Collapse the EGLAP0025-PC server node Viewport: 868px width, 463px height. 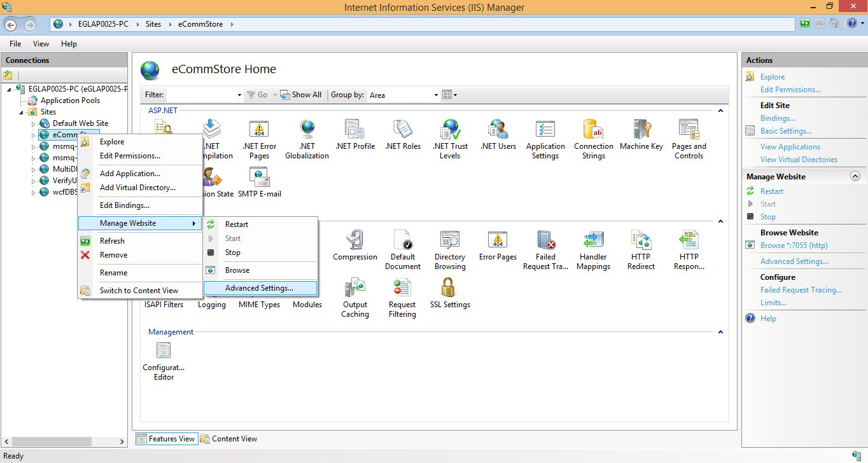click(x=10, y=89)
